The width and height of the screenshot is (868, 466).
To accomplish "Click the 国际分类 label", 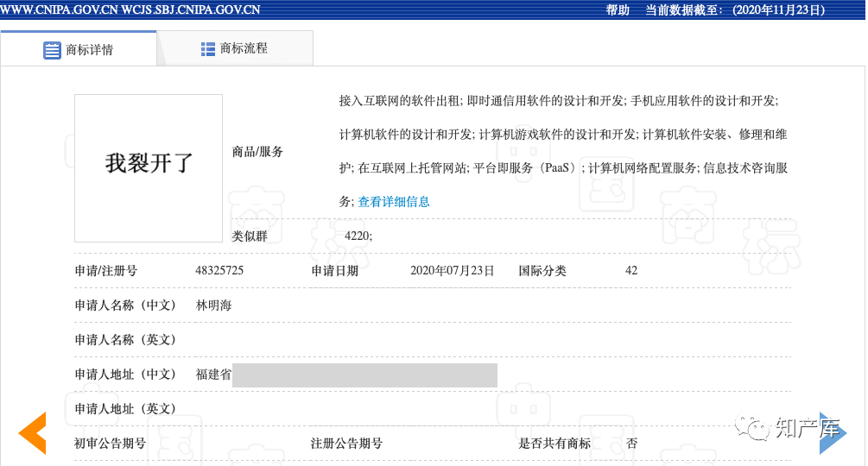I will pos(542,271).
